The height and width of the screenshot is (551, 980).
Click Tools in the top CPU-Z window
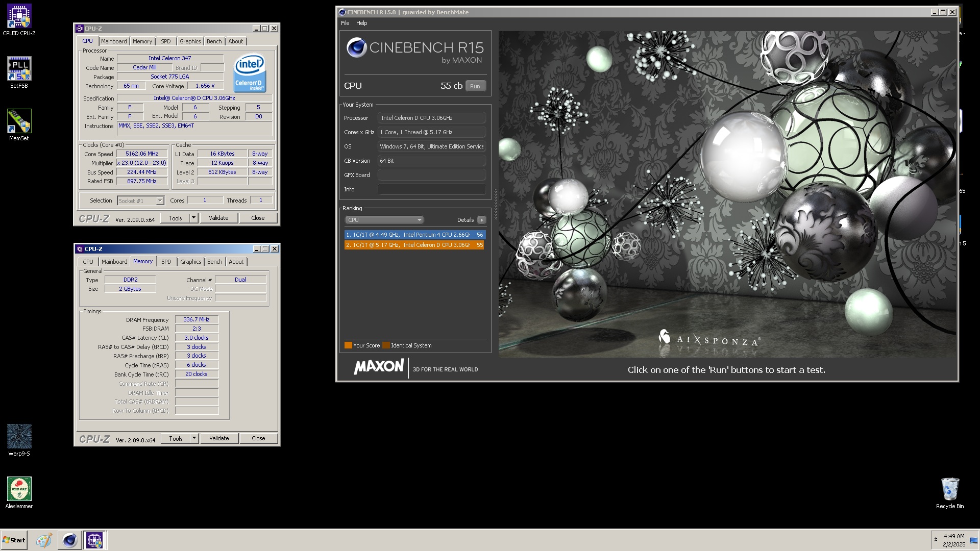(x=175, y=218)
